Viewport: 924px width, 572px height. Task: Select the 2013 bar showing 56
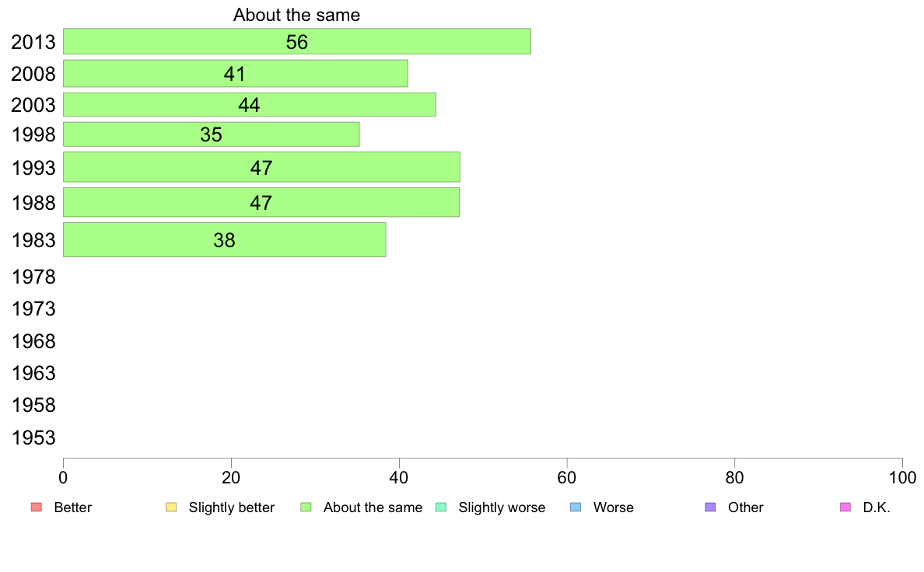297,41
